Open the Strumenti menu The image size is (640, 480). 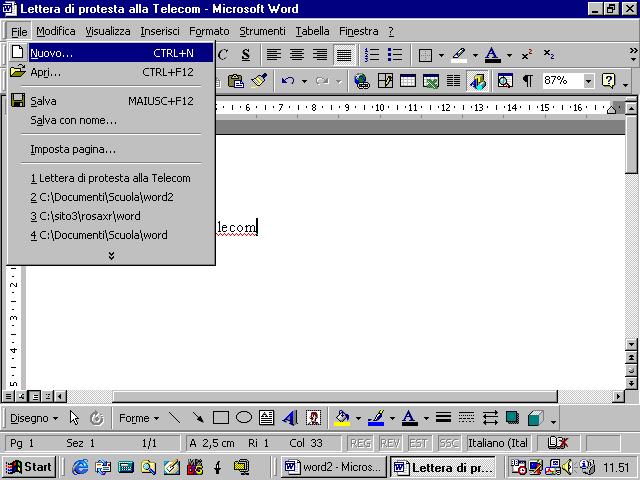pos(262,31)
